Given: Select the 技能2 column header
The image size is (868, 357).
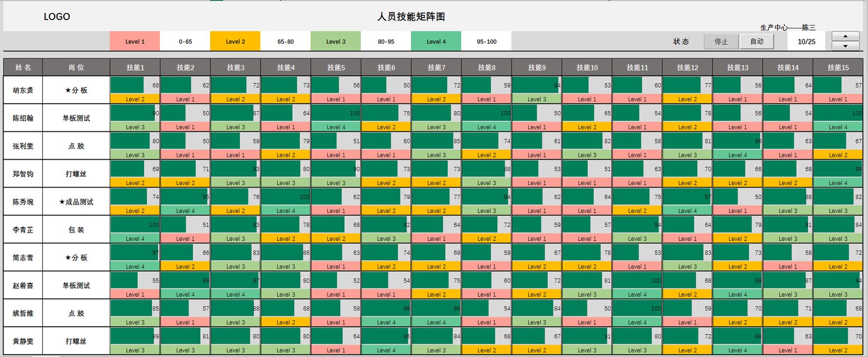Looking at the screenshot, I should pos(185,67).
